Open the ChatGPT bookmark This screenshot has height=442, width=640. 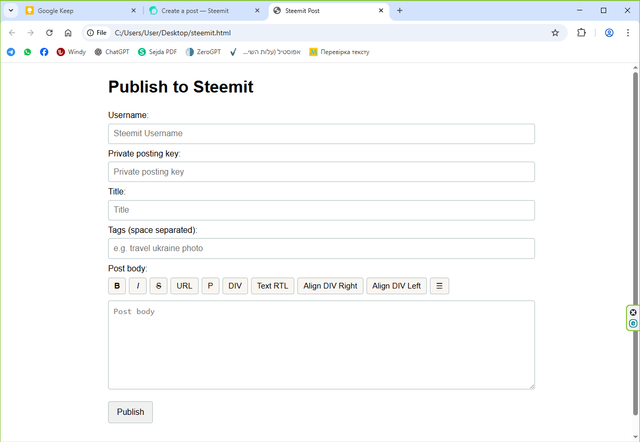click(112, 52)
